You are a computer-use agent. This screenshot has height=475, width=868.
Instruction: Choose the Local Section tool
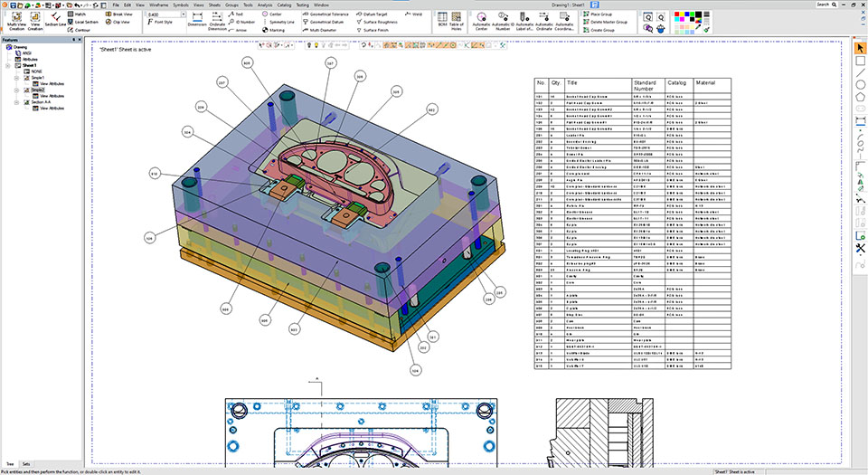pos(83,22)
